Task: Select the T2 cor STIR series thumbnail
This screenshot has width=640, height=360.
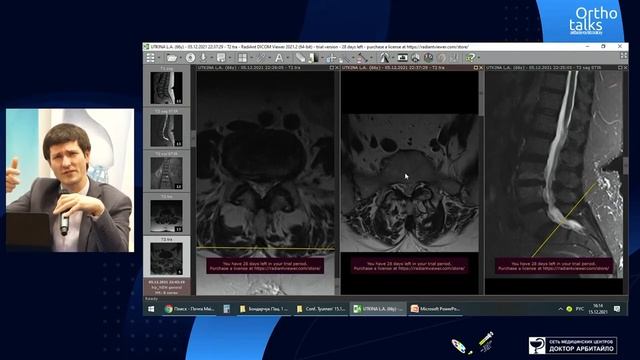Action: 166,173
